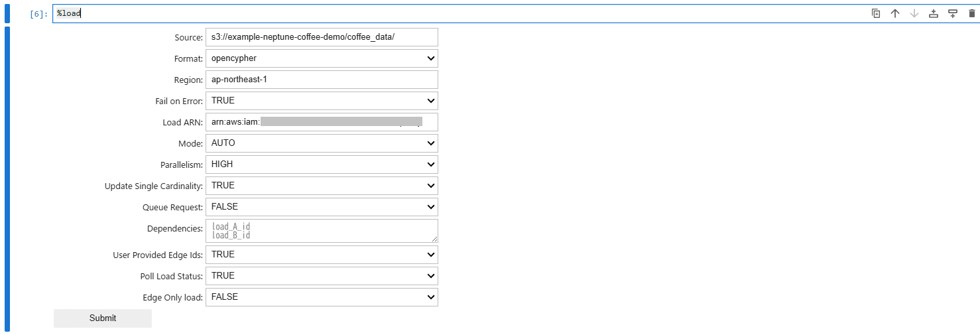Click the Poll Load Status label
The width and height of the screenshot is (980, 335).
(x=172, y=277)
